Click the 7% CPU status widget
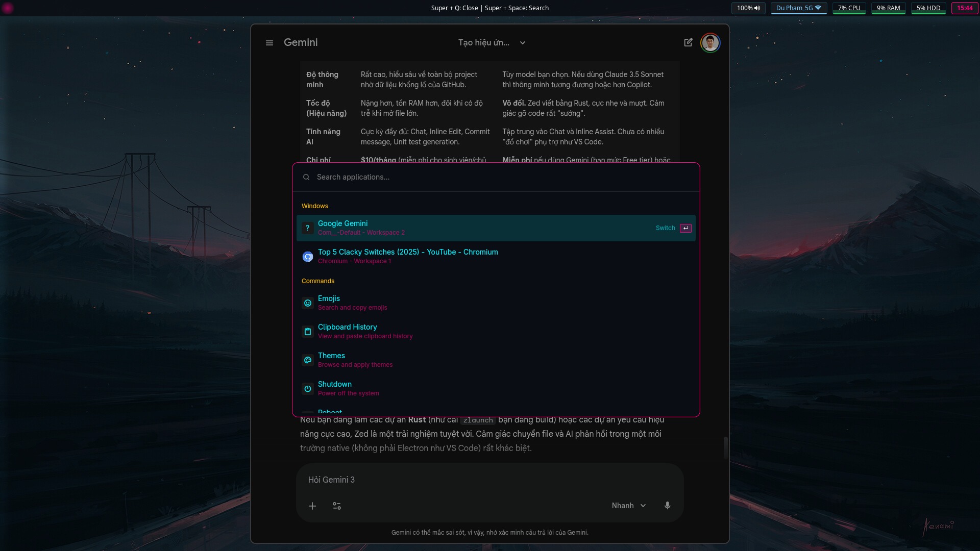Image resolution: width=980 pixels, height=551 pixels. [849, 8]
